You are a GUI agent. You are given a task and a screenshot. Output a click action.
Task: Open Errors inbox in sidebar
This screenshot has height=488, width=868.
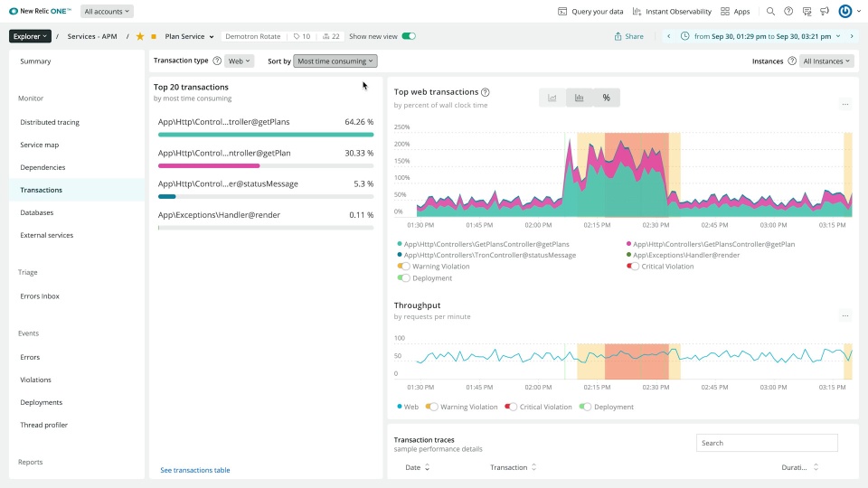[40, 296]
